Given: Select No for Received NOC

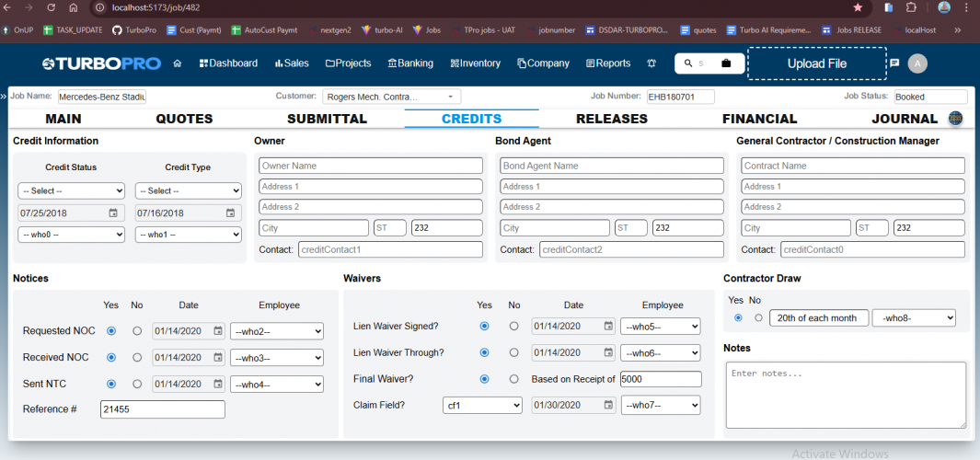Looking at the screenshot, I should click(137, 358).
